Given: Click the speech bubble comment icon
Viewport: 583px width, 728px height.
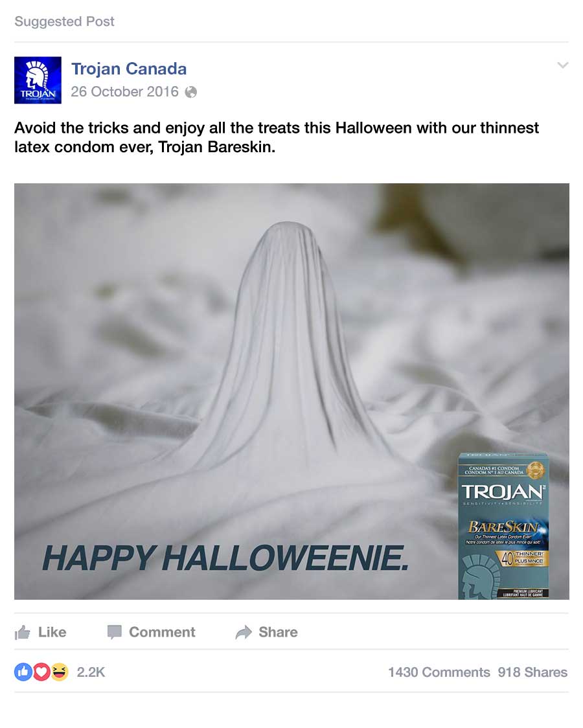Looking at the screenshot, I should [x=114, y=632].
